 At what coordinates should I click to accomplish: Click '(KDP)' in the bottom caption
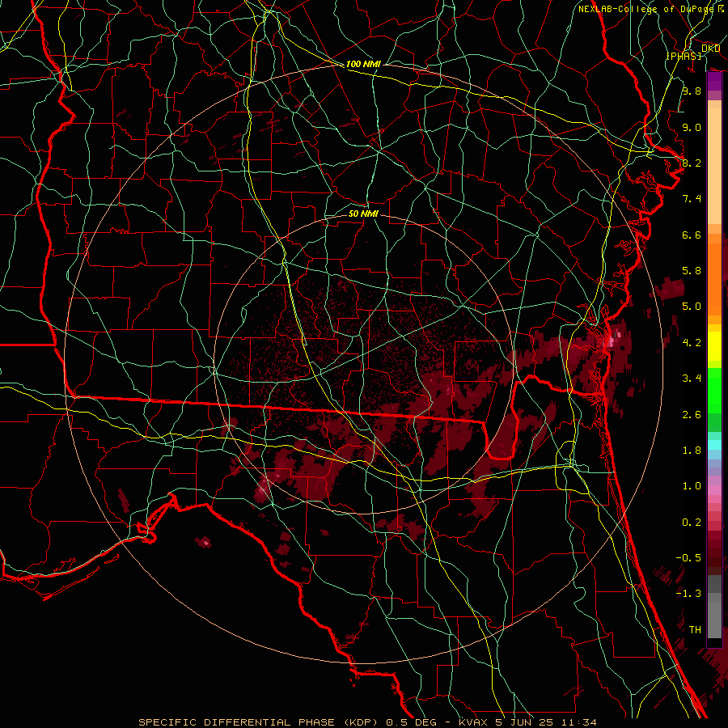pos(361,722)
